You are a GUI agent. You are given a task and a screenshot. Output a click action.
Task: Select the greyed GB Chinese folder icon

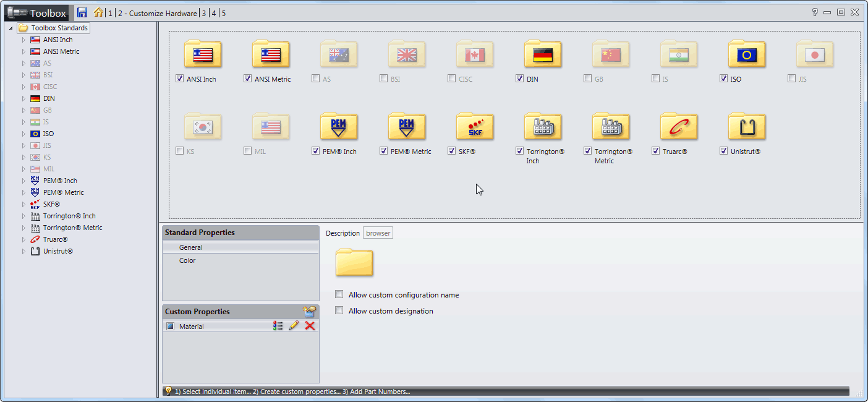tap(611, 54)
